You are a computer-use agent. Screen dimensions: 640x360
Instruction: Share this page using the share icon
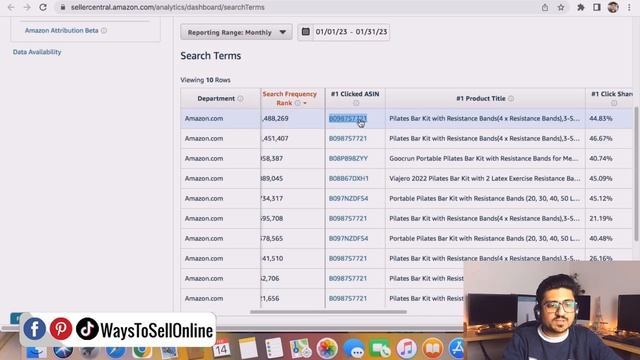pos(545,7)
